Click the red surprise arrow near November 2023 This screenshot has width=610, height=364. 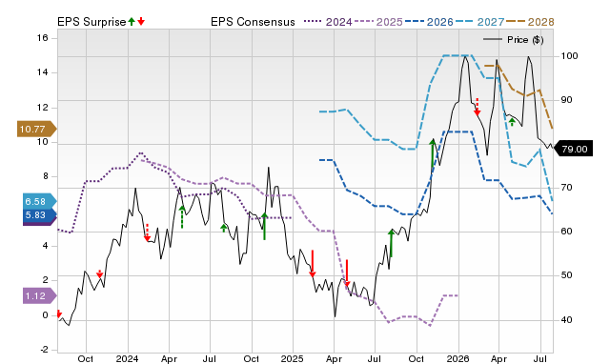(x=99, y=273)
